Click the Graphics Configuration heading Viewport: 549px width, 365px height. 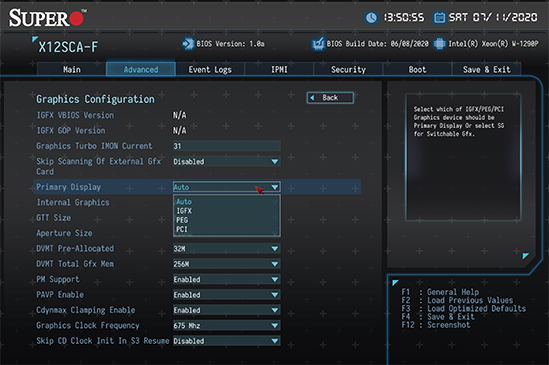pyautogui.click(x=95, y=99)
